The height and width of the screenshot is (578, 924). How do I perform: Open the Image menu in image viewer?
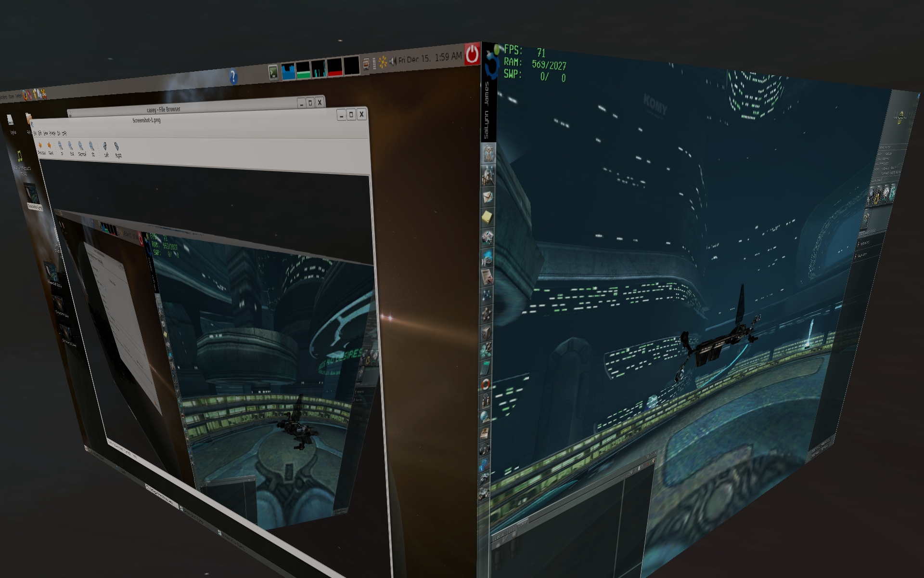click(52, 133)
